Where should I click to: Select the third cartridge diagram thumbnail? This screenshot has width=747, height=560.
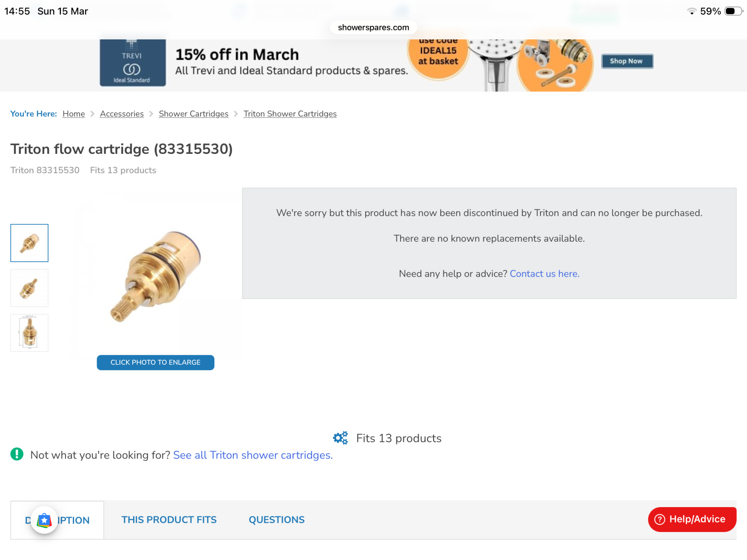click(29, 332)
